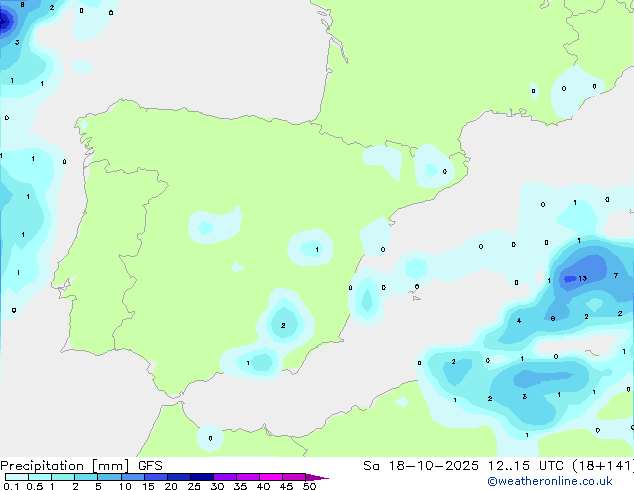Screen dimensions: 634x490
Task: Pick the 15–20 mm legend swatch
Action: tap(156, 477)
